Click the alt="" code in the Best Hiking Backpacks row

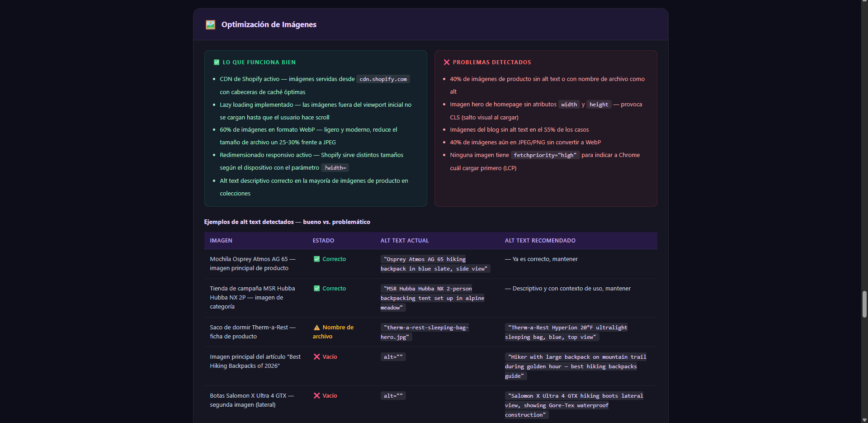pyautogui.click(x=393, y=357)
